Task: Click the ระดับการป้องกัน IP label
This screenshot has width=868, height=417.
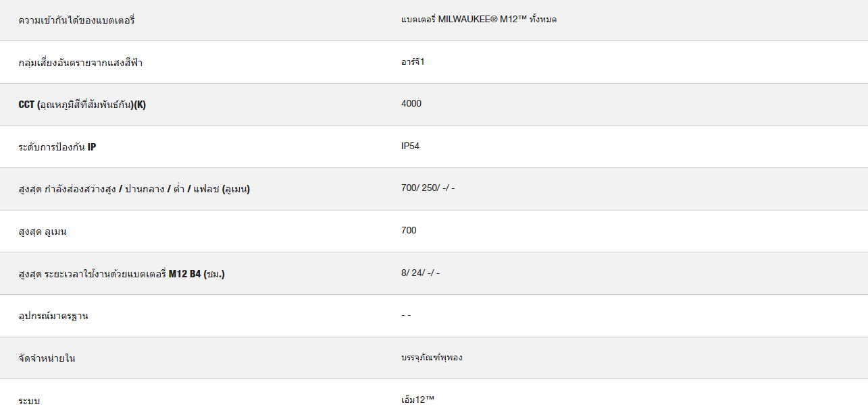Action: point(57,146)
